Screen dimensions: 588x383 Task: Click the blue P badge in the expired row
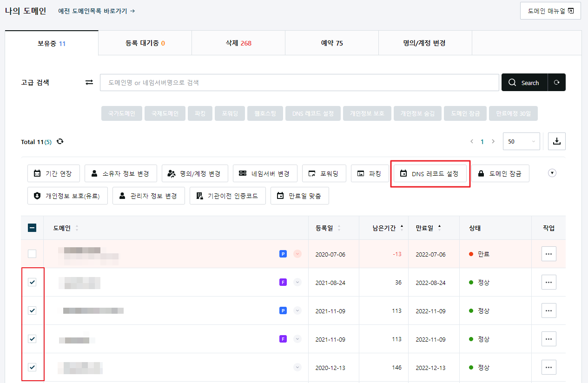coord(283,254)
